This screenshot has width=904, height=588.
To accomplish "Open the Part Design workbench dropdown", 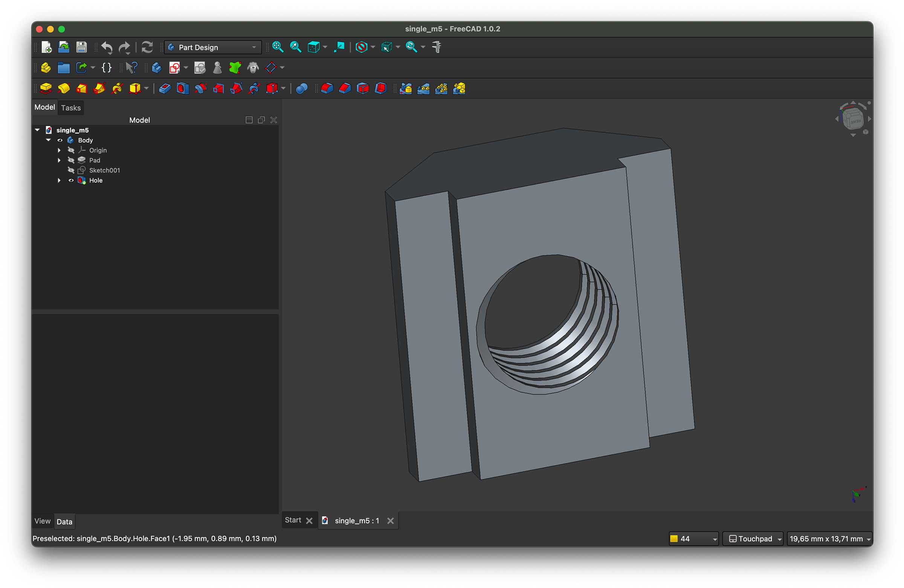I will [x=213, y=47].
